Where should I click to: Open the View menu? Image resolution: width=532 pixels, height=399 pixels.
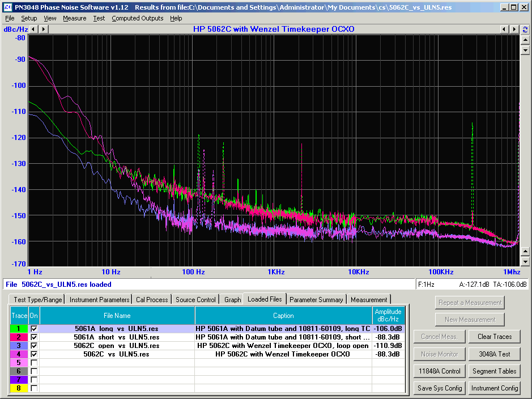[50, 18]
